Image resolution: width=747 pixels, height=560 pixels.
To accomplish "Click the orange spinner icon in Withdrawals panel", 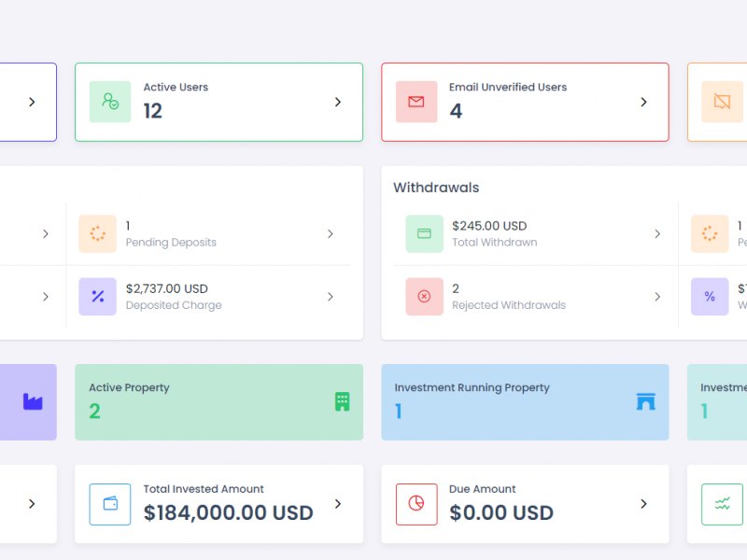I will [710, 234].
